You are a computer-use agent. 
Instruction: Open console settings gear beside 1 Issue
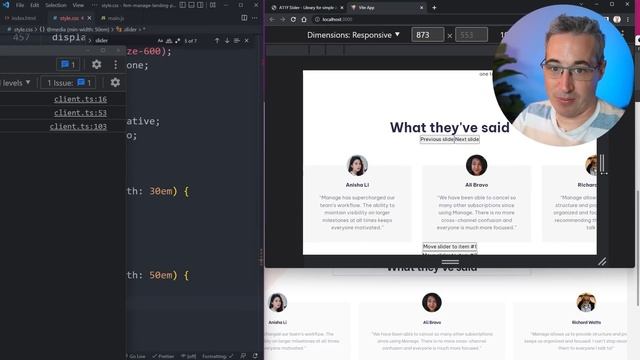click(115, 83)
